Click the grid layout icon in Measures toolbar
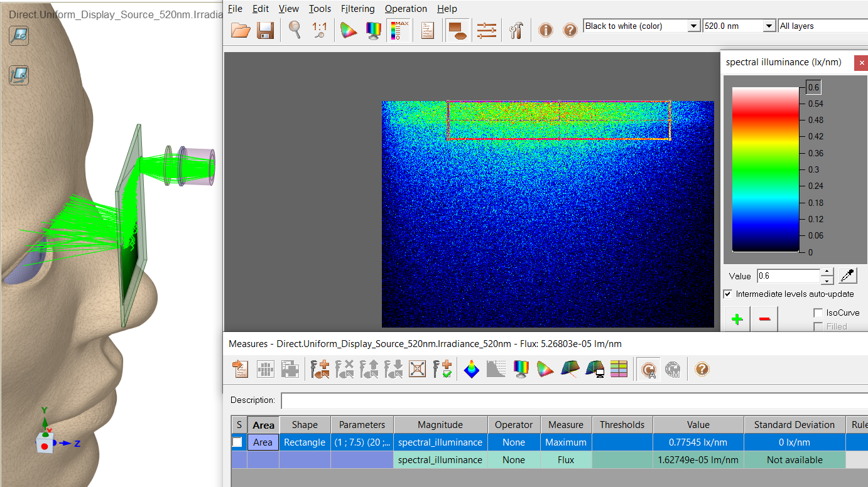 (x=265, y=369)
